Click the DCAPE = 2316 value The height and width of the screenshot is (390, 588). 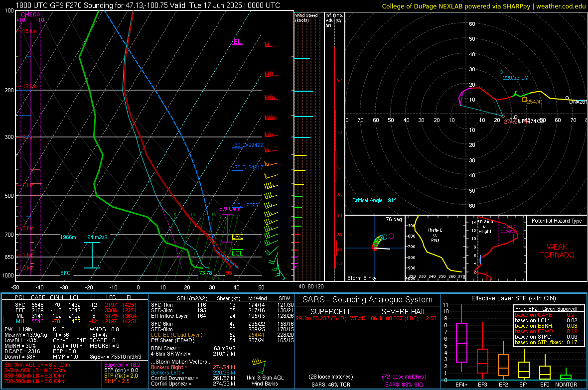22,351
